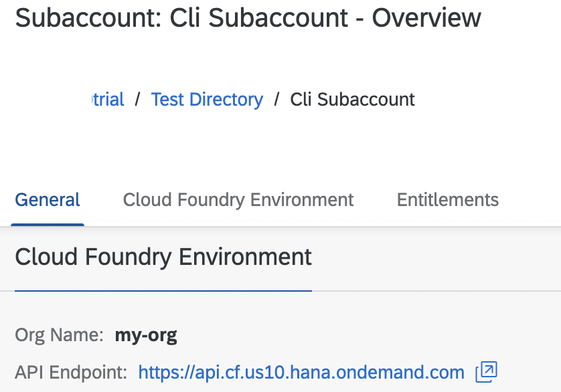Click the Subaccount Overview page title
The height and width of the screenshot is (392, 561).
click(x=248, y=18)
